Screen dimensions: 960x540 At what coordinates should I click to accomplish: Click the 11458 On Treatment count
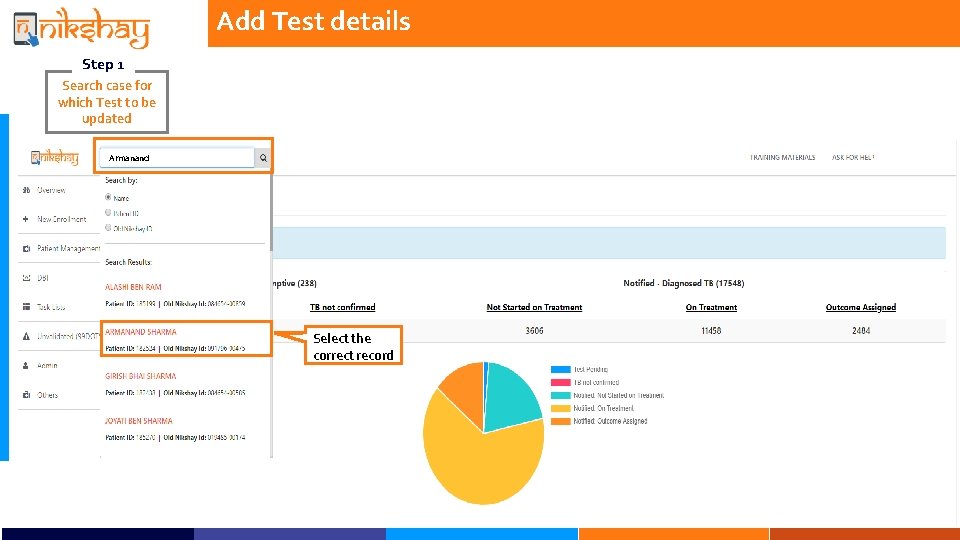click(x=711, y=331)
